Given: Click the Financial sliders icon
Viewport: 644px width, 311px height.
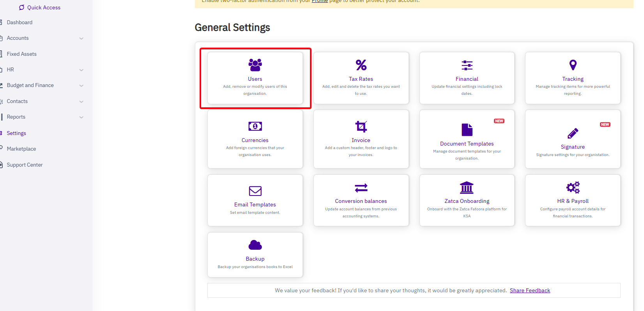Looking at the screenshot, I should 467,65.
